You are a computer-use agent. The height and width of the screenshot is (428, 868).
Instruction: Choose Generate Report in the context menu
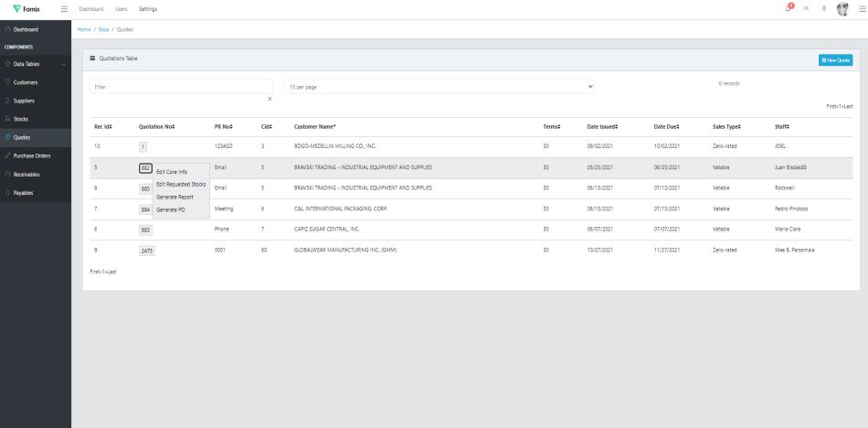point(175,197)
